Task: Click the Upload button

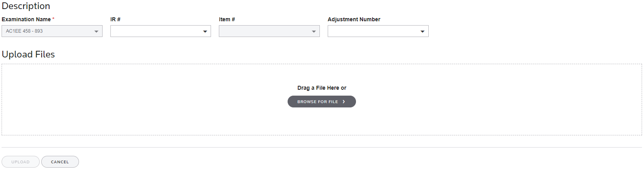Action: point(20,162)
